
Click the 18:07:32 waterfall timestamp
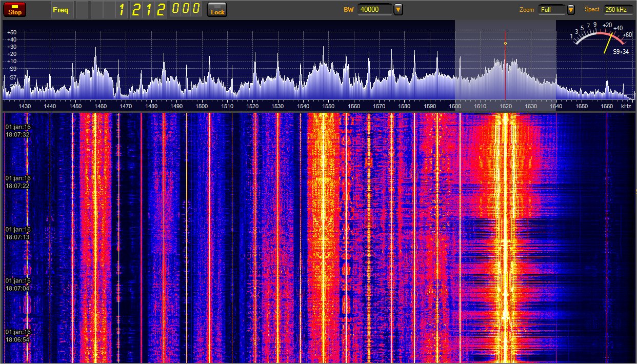[x=18, y=134]
